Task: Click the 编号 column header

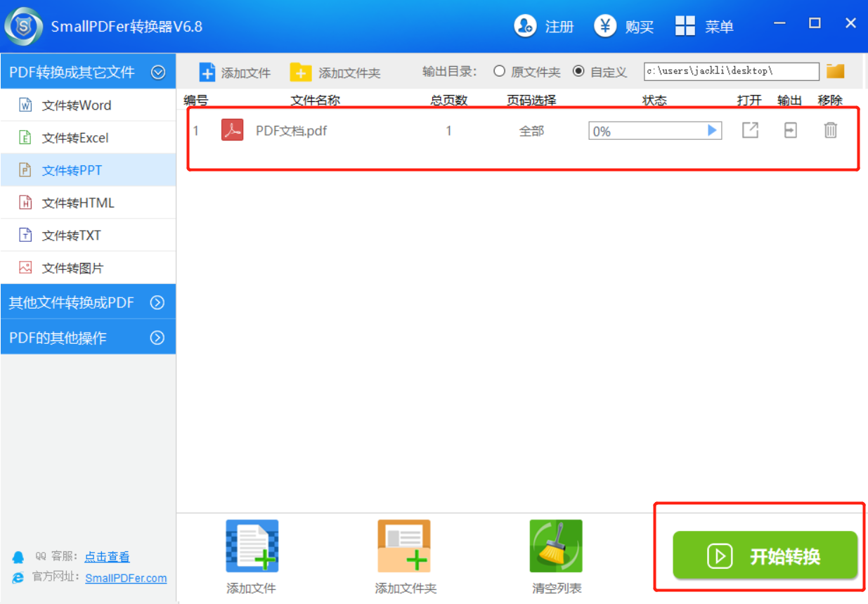Action: (x=196, y=101)
